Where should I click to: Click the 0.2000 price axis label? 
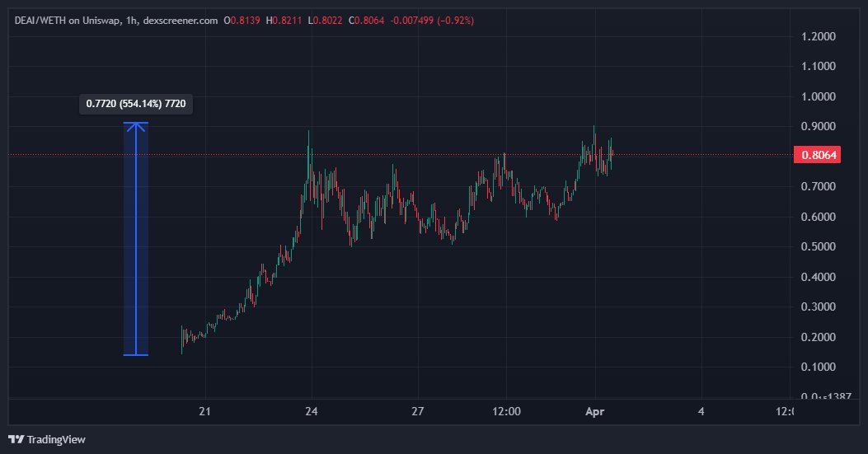[819, 337]
